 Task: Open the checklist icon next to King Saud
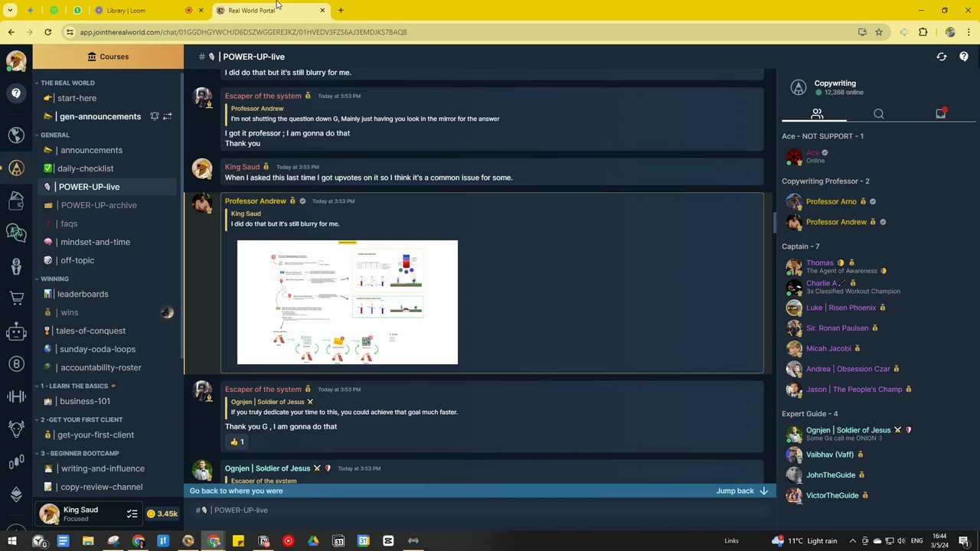tap(132, 514)
